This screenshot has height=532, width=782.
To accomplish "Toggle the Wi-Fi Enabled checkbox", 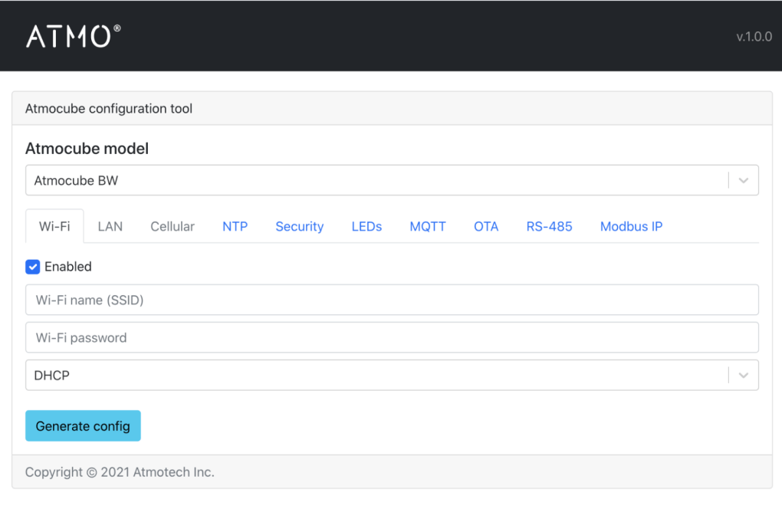I will click(x=33, y=267).
